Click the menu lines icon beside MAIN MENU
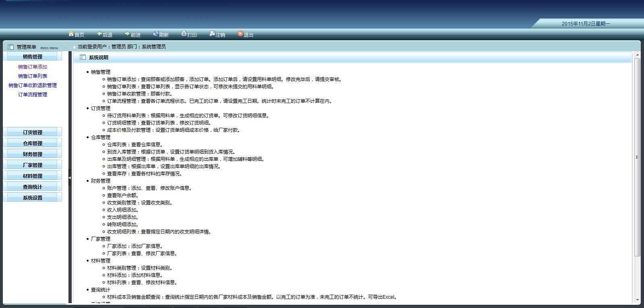 click(64, 47)
